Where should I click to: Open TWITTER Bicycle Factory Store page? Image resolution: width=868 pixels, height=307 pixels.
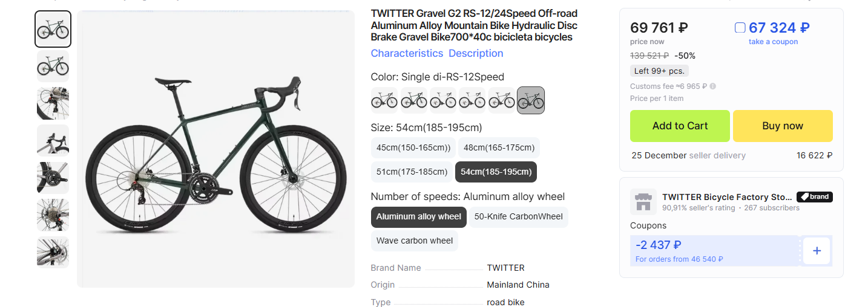727,197
